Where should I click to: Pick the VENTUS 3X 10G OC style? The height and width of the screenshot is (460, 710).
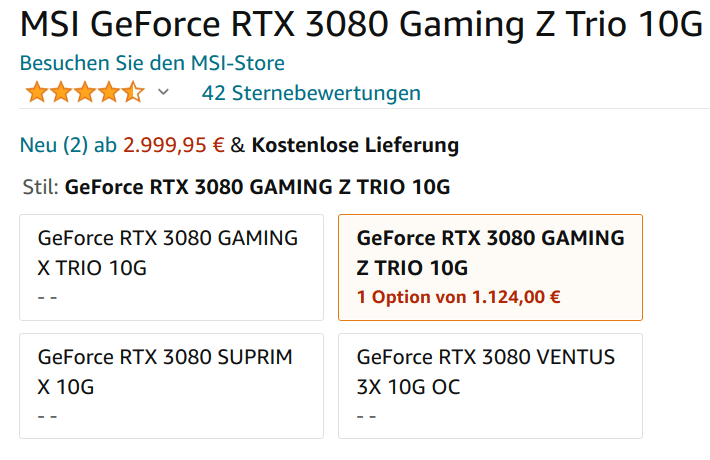point(490,385)
